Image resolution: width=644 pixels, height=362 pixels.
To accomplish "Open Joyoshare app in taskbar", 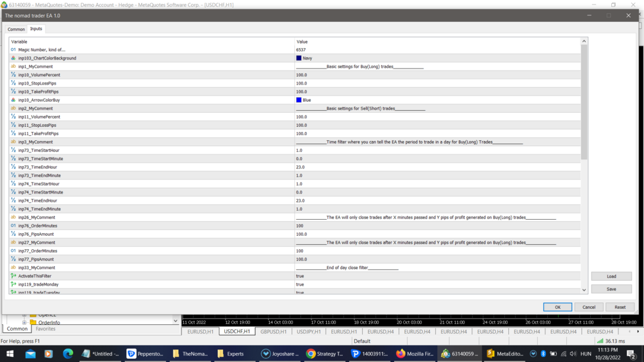I will (280, 354).
